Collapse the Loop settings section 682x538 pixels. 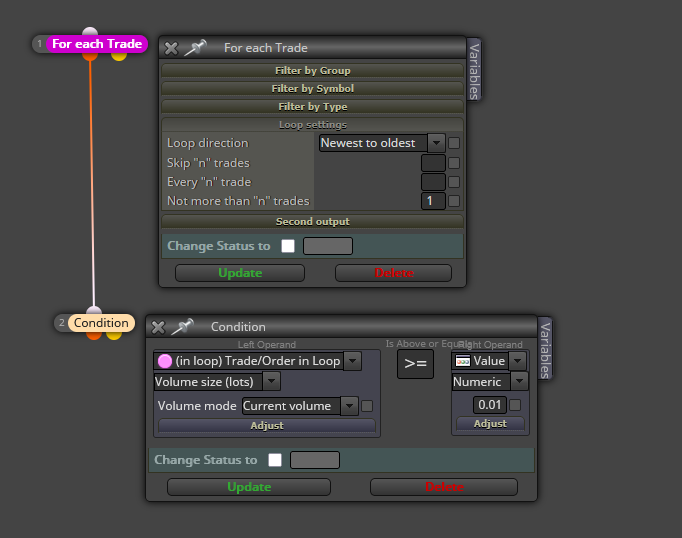[312, 125]
